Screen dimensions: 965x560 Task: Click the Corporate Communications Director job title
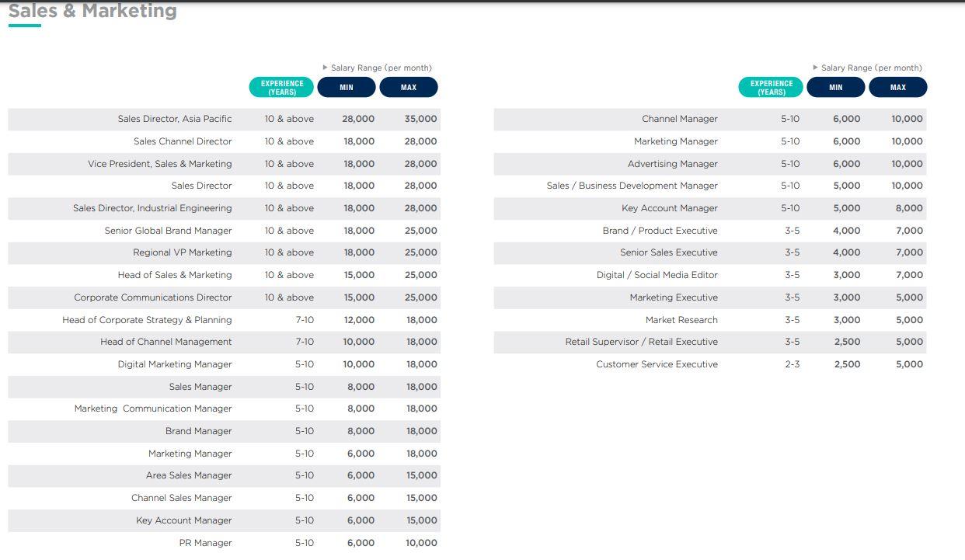point(153,297)
